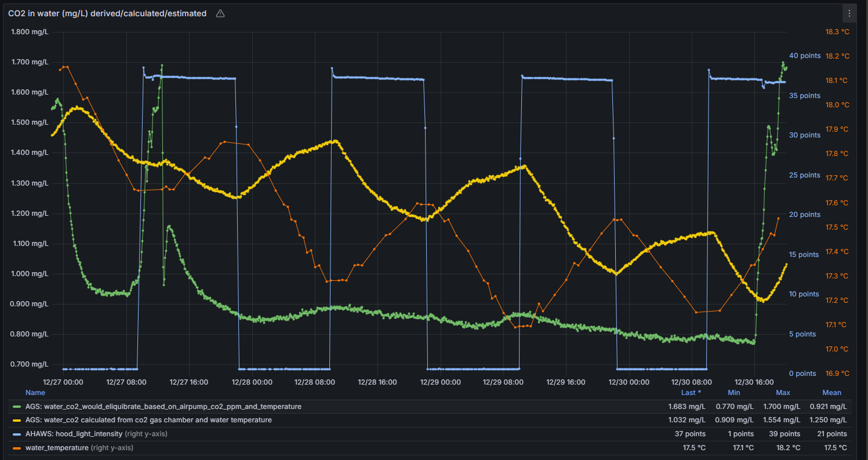This screenshot has width=868, height=460.
Task: Click the 39 points max value
Action: point(785,434)
